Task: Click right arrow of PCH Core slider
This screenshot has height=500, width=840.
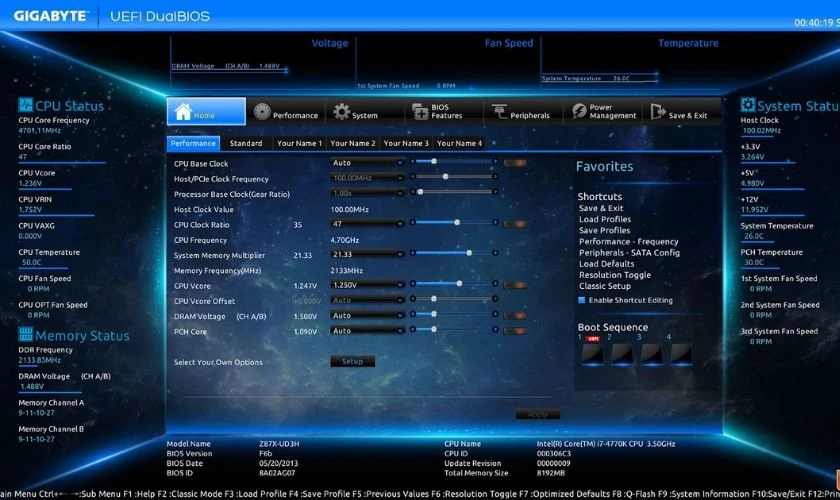Action: click(x=495, y=330)
